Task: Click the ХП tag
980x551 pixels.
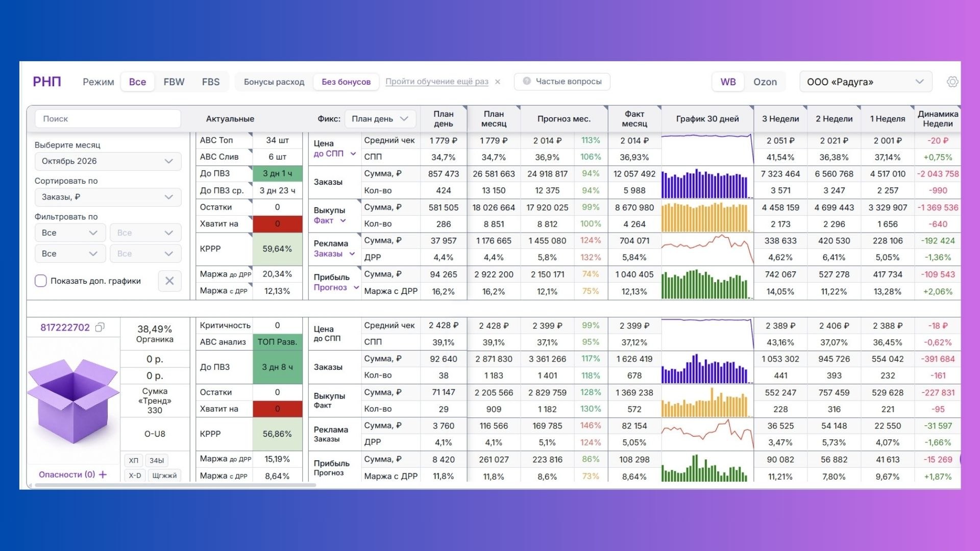Action: coord(134,460)
